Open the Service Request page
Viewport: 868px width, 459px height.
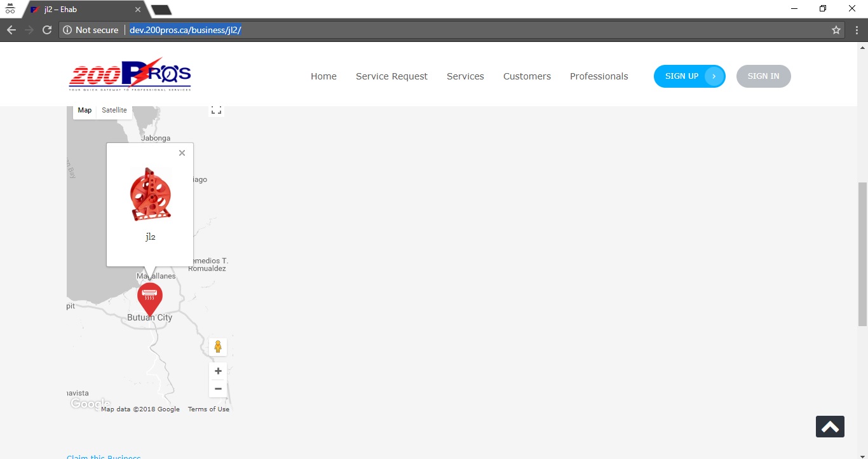pos(391,76)
